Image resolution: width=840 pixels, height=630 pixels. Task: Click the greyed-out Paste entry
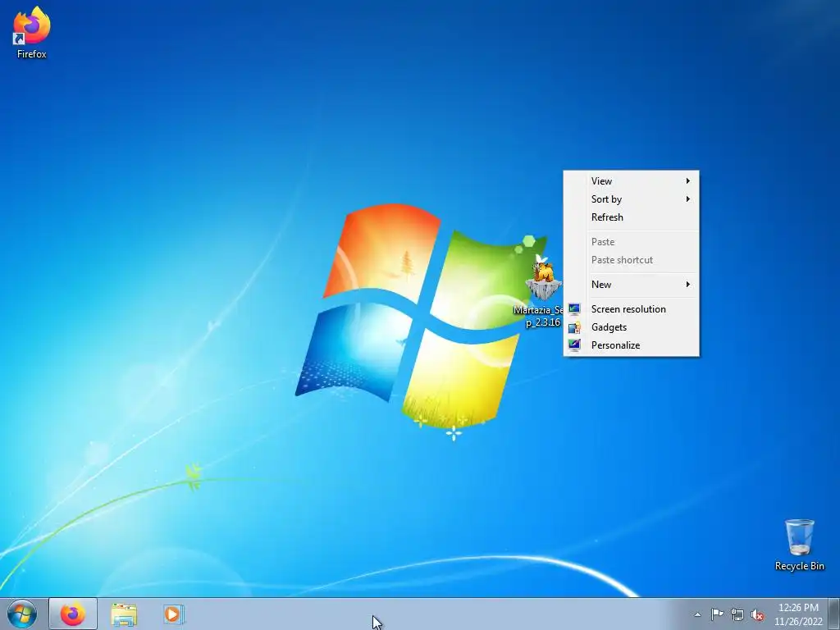pos(631,242)
